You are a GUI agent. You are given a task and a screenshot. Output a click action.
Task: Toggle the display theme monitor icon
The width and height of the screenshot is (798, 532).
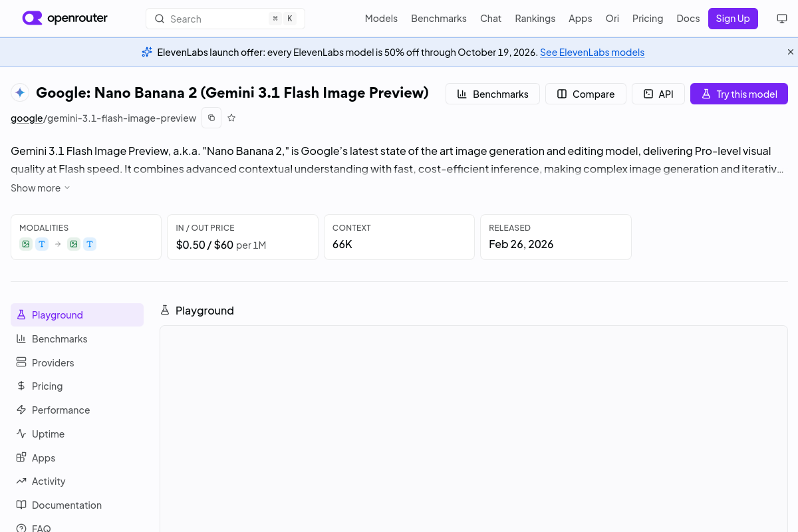(782, 19)
